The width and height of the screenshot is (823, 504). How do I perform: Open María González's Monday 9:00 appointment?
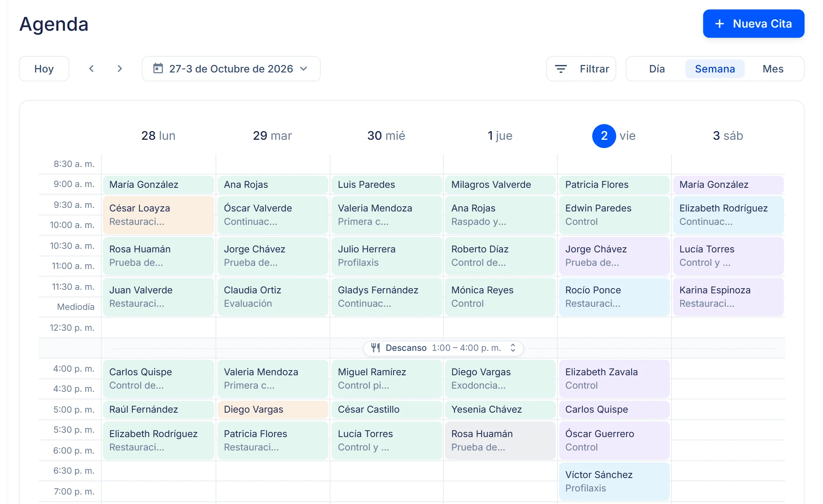tap(159, 185)
